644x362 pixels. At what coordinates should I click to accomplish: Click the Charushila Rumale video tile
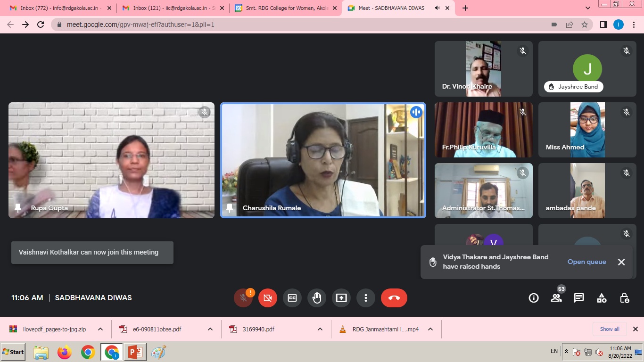coord(323,160)
